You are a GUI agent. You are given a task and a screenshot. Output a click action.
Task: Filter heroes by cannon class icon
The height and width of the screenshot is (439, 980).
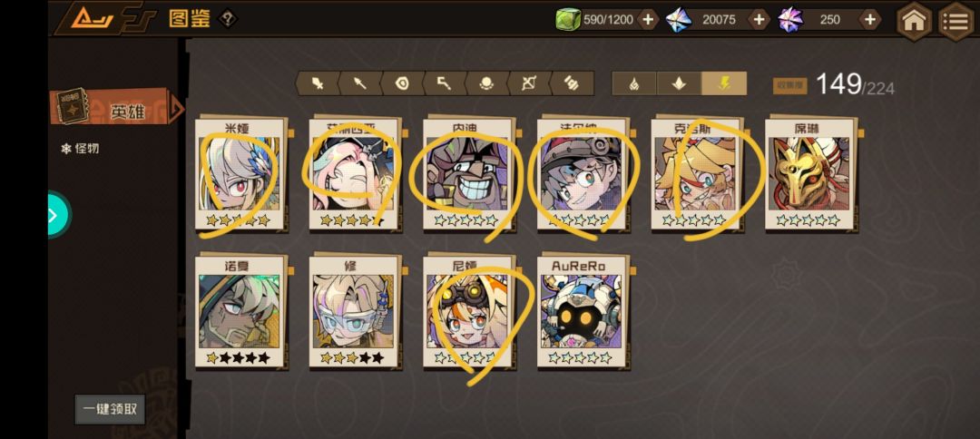pyautogui.click(x=572, y=83)
